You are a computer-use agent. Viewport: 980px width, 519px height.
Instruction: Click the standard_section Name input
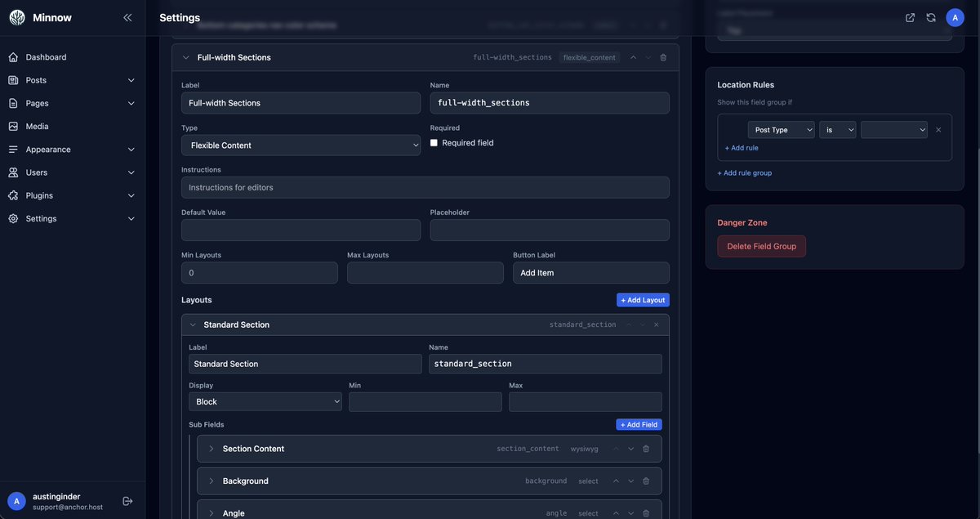click(546, 364)
